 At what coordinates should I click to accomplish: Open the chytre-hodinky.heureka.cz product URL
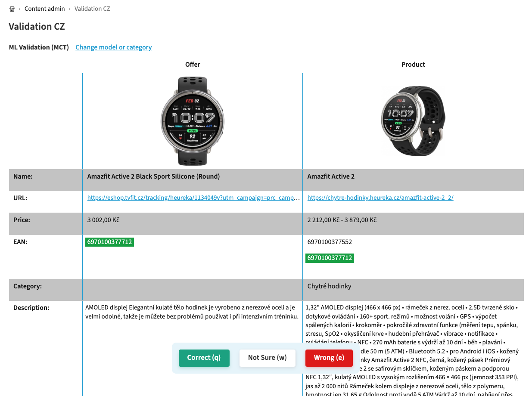tap(380, 198)
